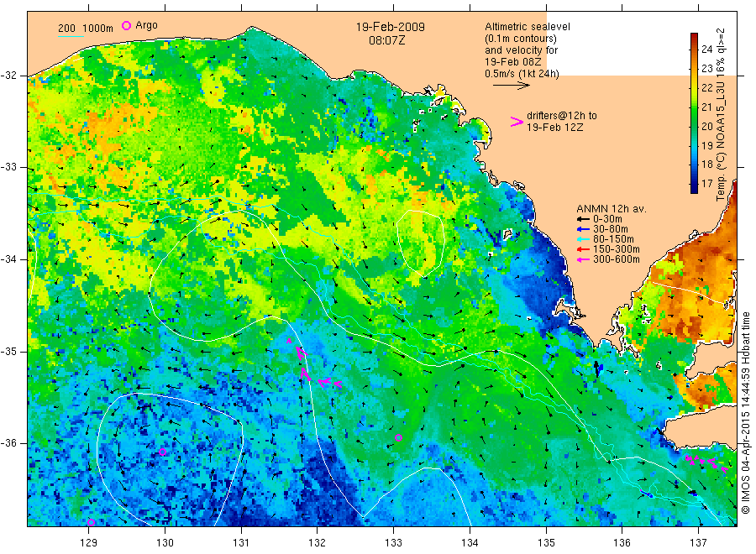The image size is (756, 554).
Task: Click the Argo float circle at 129E bottom edge
Action: point(91,522)
